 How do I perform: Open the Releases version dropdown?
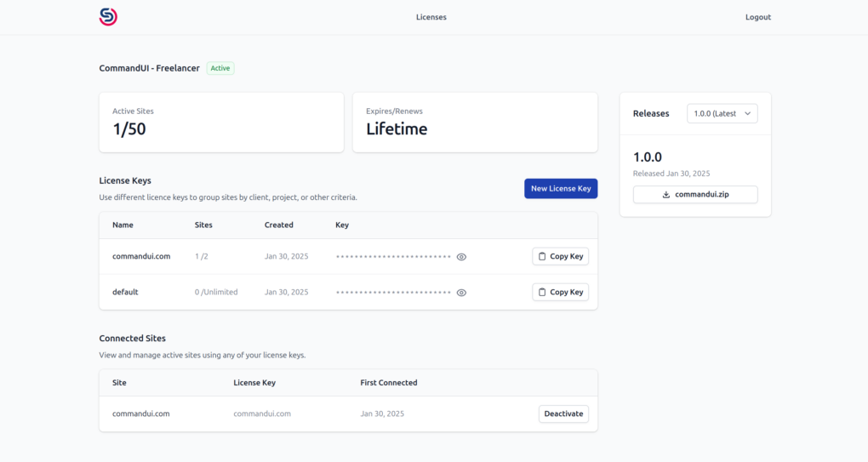(x=722, y=113)
